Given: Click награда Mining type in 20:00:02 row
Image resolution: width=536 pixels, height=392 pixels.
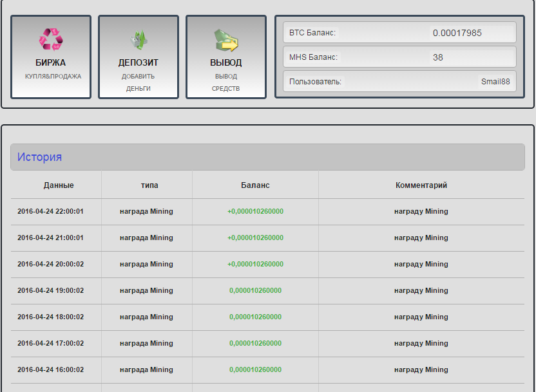Looking at the screenshot, I should [146, 265].
